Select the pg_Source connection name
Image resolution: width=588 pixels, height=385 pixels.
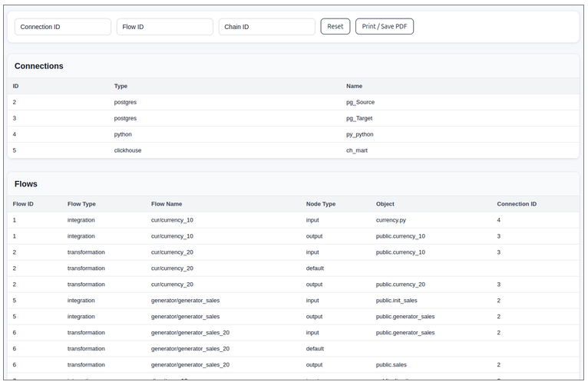pyautogui.click(x=360, y=102)
